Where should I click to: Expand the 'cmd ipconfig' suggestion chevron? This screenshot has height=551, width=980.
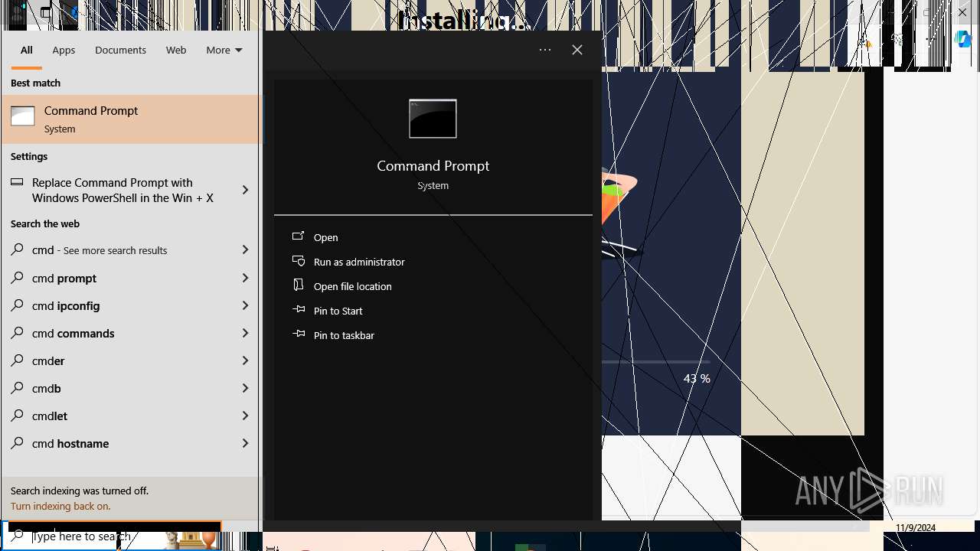click(x=245, y=305)
